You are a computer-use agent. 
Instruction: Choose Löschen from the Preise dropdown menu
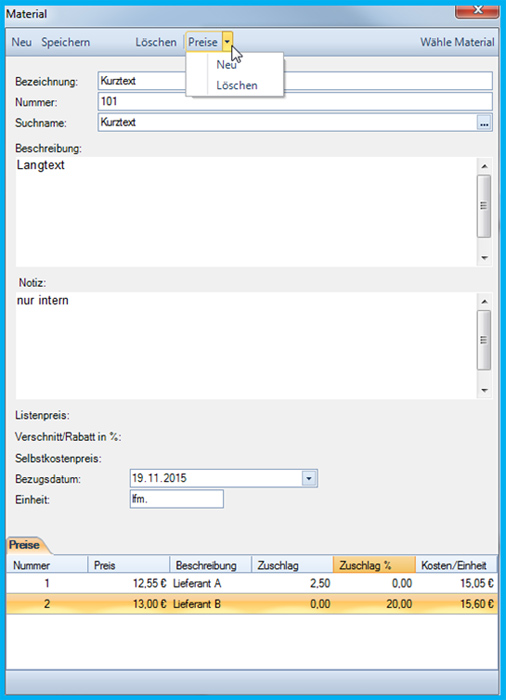tap(237, 85)
